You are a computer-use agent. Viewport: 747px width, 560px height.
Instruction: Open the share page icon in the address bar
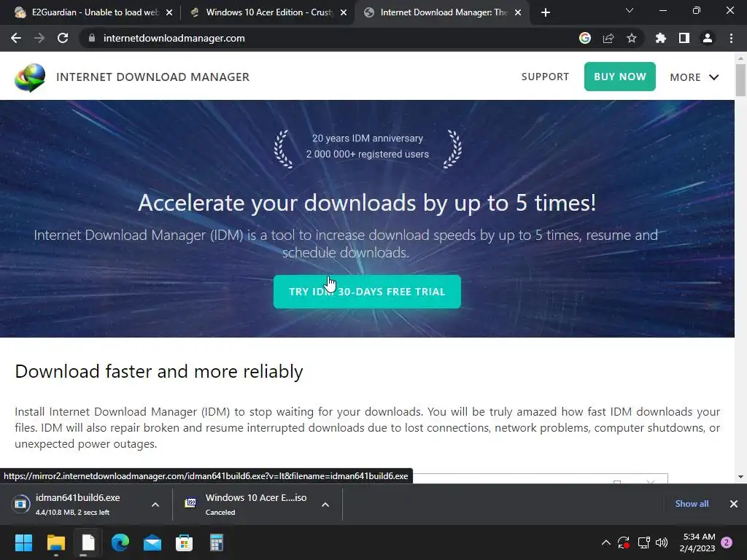pos(608,38)
